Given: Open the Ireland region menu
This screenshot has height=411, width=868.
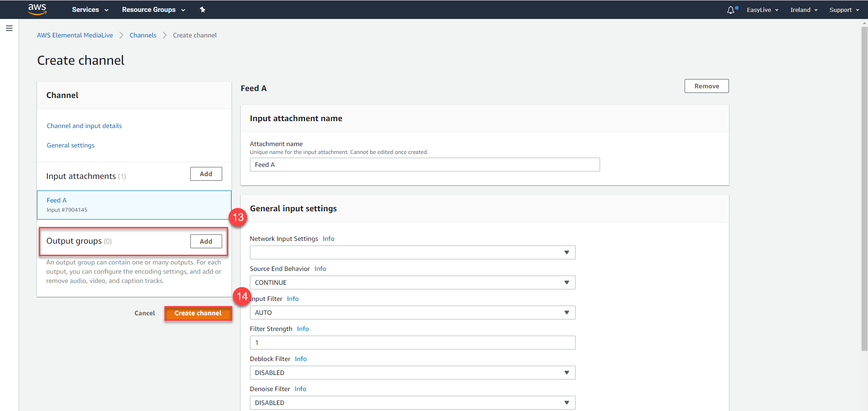Looking at the screenshot, I should click(x=804, y=10).
